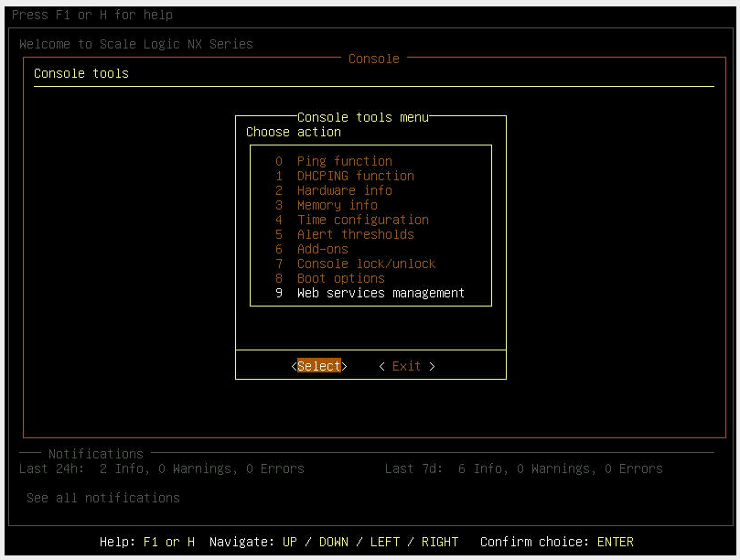Screen dimensions: 740x560
Task: Choose DHCPING function from the list
Action: (345, 176)
